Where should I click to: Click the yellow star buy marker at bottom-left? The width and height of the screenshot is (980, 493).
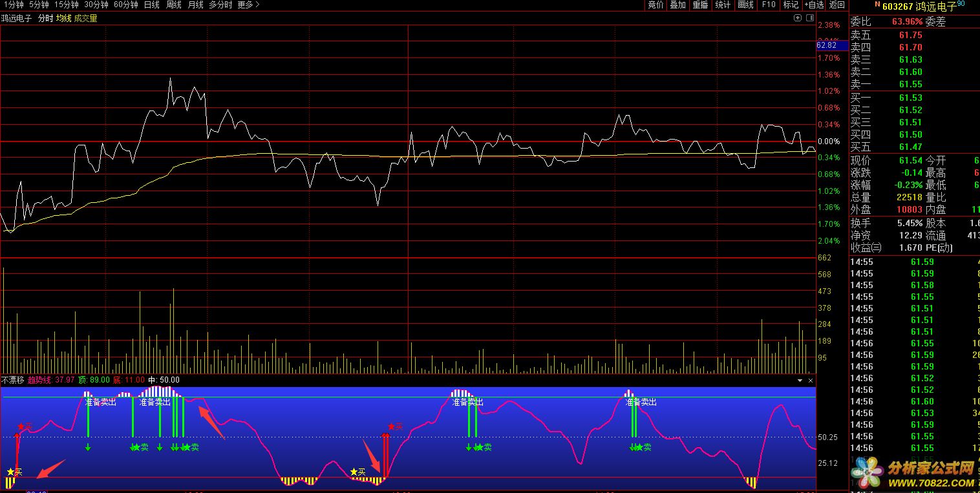(10, 472)
